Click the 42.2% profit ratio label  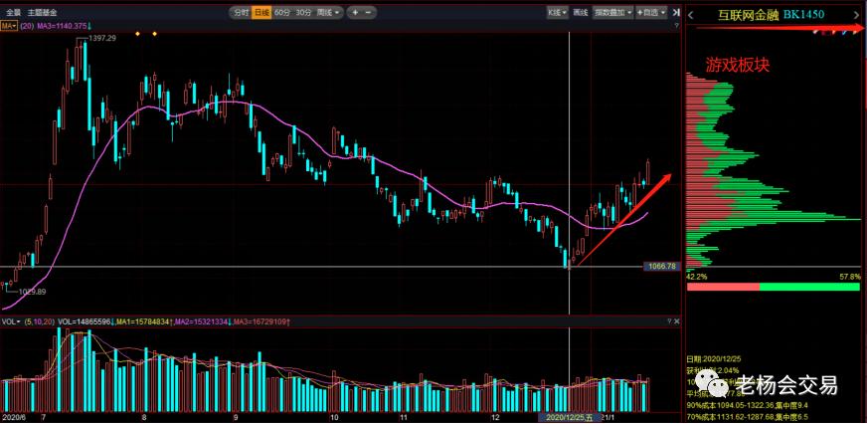tap(696, 276)
